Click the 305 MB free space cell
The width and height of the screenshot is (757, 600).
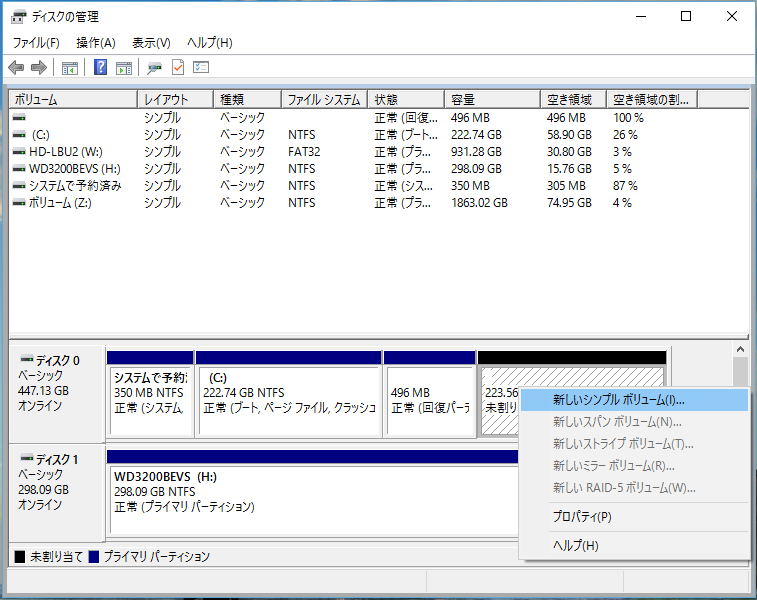click(x=566, y=185)
